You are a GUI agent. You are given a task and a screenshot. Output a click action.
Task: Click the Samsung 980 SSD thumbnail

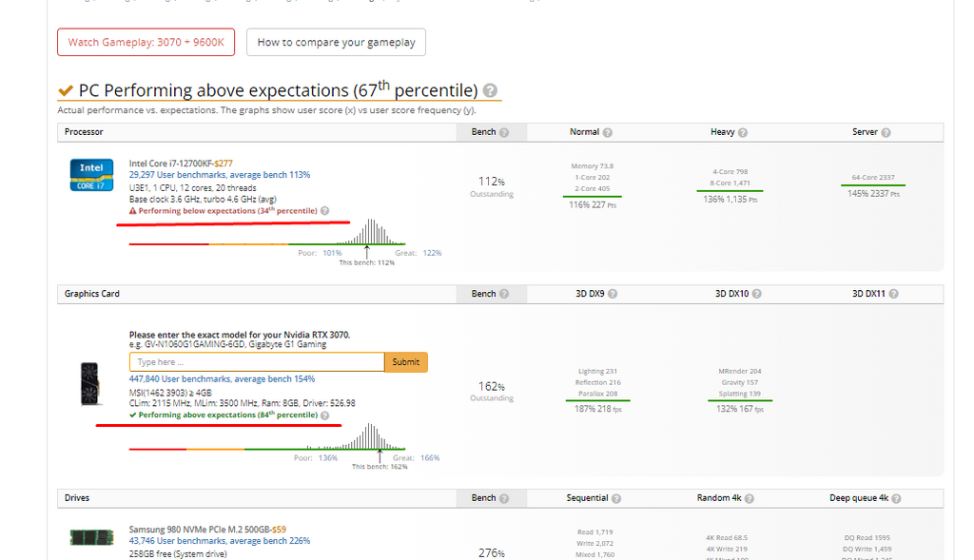91,537
